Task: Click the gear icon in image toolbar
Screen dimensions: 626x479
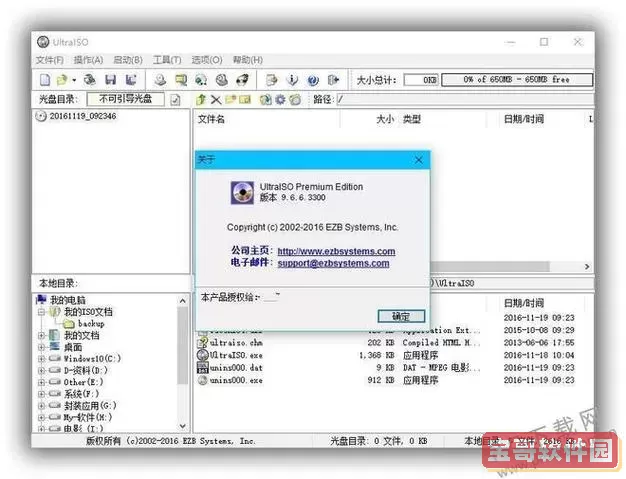Action: point(280,99)
